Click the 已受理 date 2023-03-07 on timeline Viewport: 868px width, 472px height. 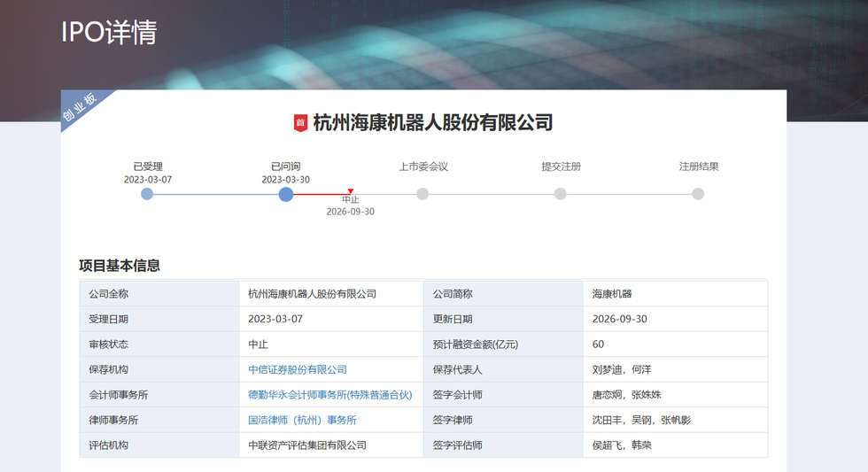tap(148, 180)
